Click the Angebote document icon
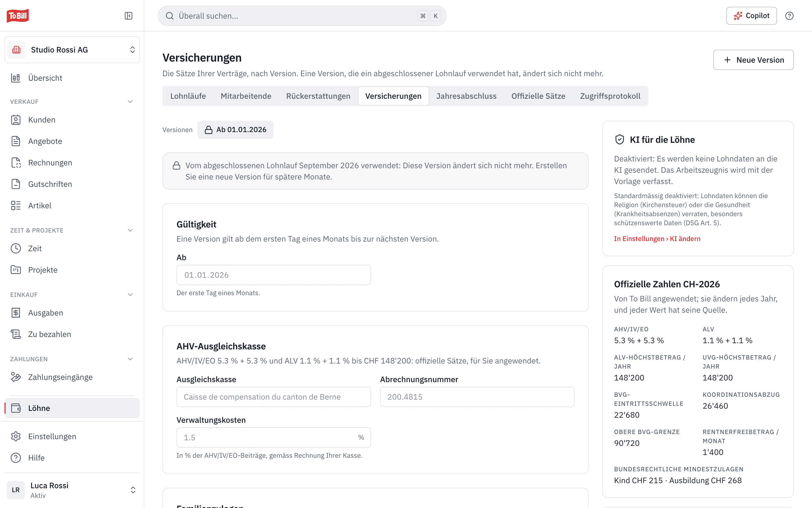Image resolution: width=812 pixels, height=508 pixels. 16,141
